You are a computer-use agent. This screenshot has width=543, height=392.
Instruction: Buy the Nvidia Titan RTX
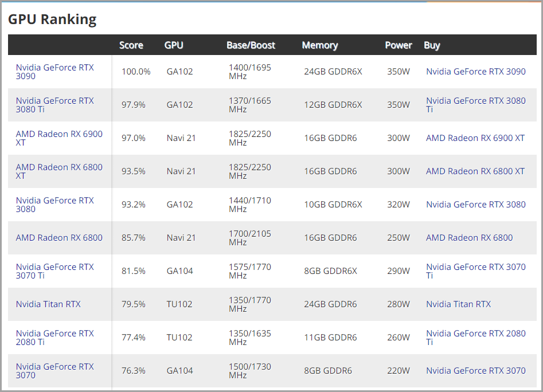[x=458, y=304]
